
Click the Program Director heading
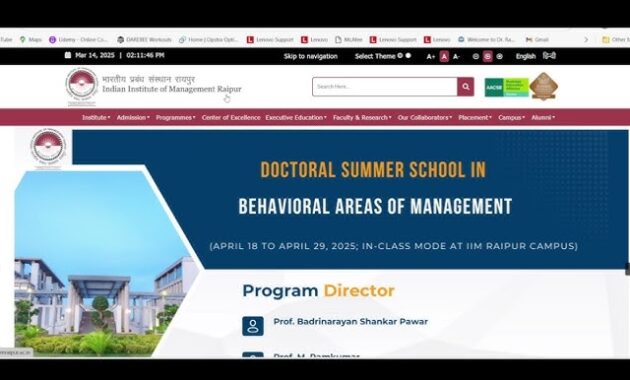tap(319, 291)
